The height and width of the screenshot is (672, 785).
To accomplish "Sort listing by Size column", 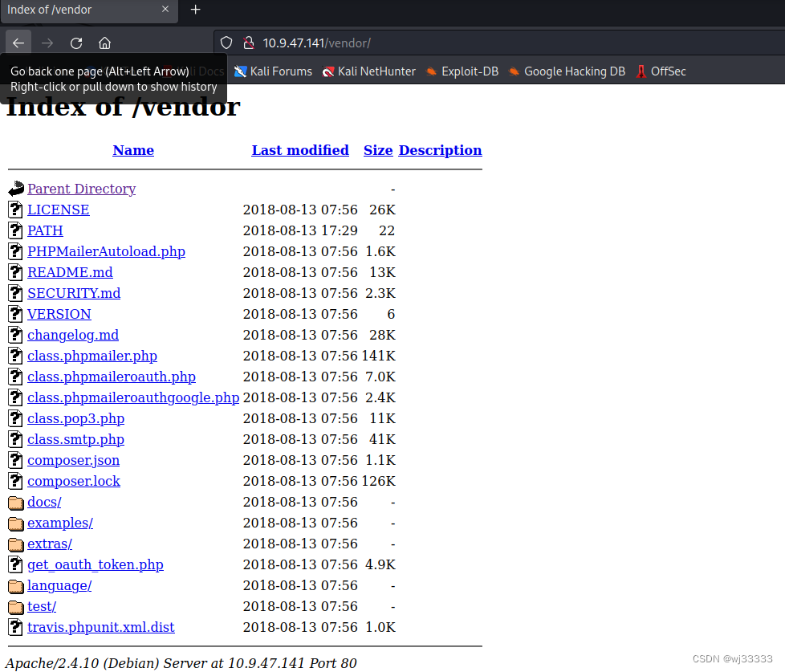I will pyautogui.click(x=378, y=150).
